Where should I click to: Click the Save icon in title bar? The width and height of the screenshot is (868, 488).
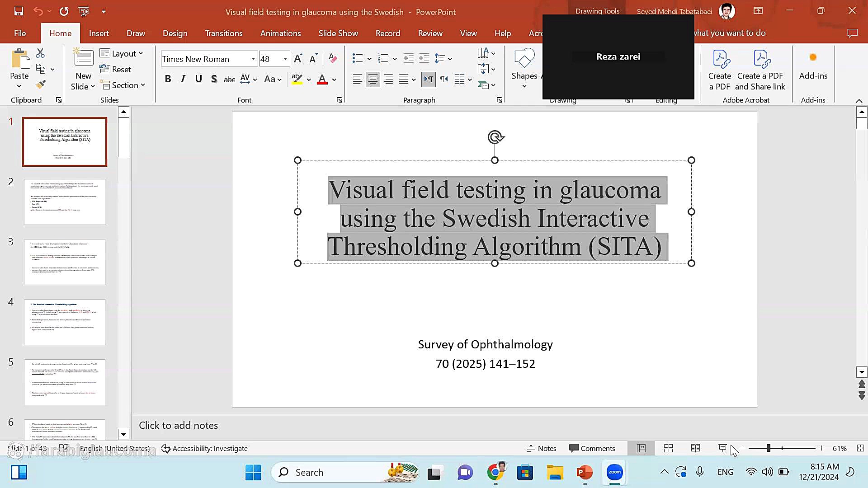[x=19, y=11]
